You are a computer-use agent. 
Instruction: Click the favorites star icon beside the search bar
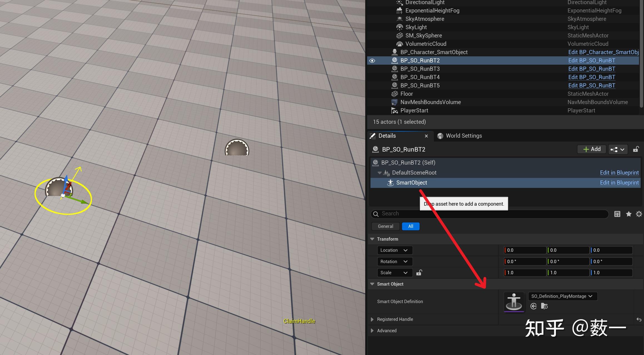pyautogui.click(x=629, y=214)
